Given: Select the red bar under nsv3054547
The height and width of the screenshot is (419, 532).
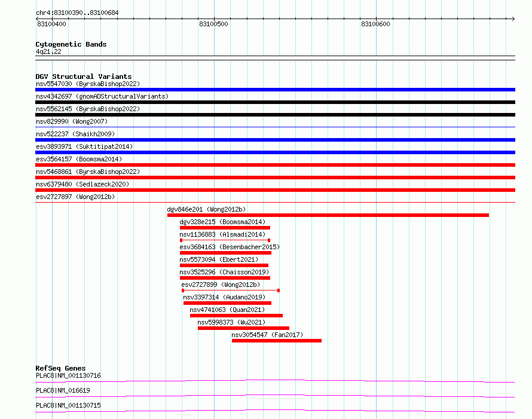Looking at the screenshot, I should [x=277, y=341].
